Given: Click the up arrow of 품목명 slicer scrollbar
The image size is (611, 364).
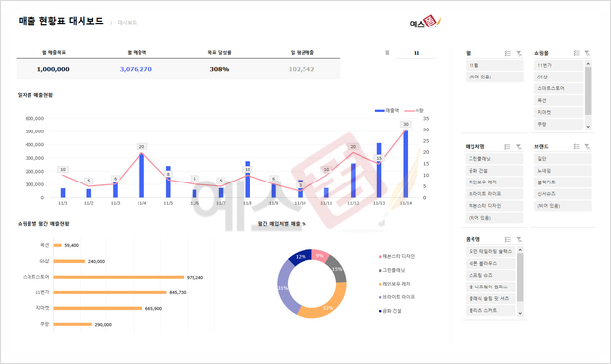Looking at the screenshot, I should 520,249.
